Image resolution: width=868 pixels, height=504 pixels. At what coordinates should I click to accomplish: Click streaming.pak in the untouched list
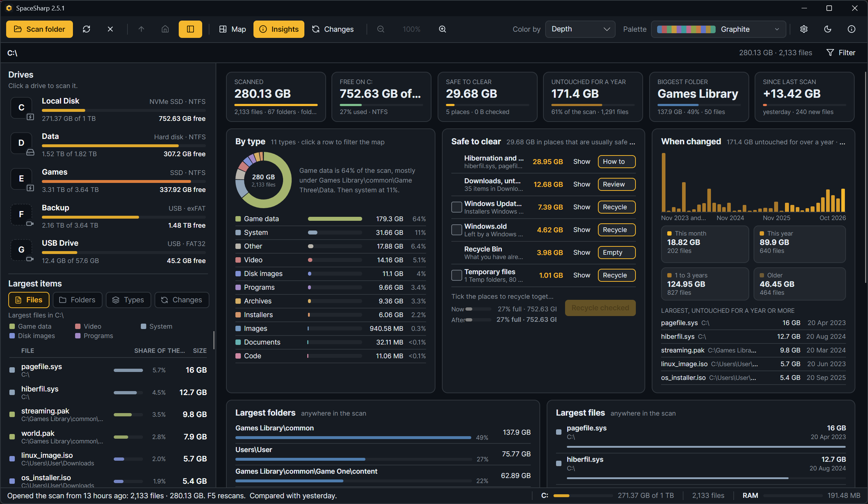[x=753, y=350]
